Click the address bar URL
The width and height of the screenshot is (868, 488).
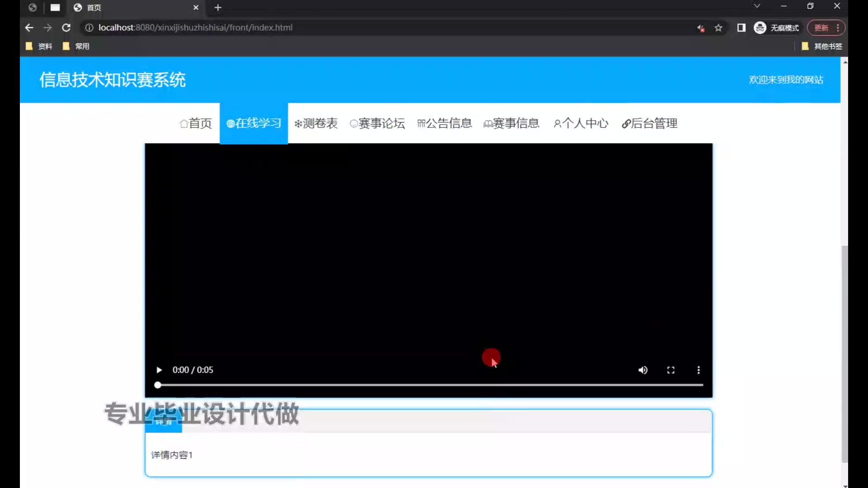click(x=195, y=28)
